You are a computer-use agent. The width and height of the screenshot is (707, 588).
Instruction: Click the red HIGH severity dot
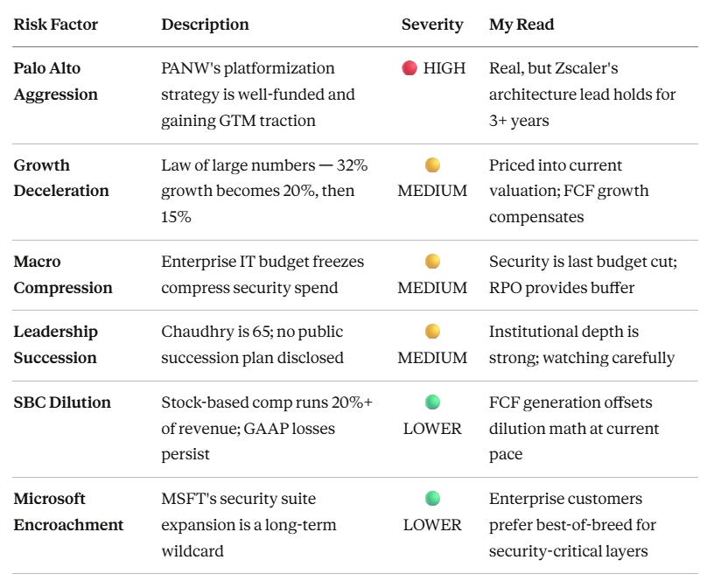point(409,68)
